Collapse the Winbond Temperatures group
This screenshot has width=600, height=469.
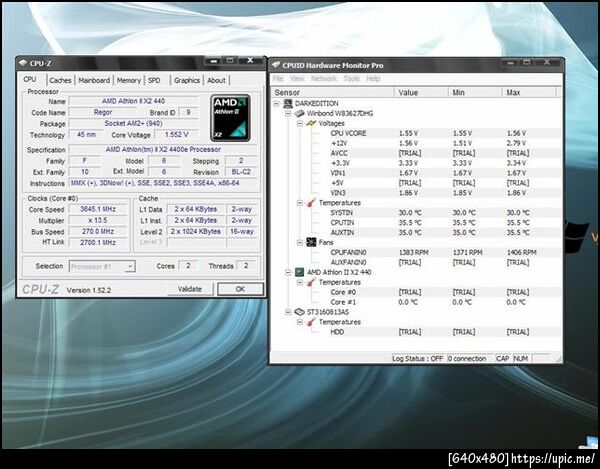point(300,203)
